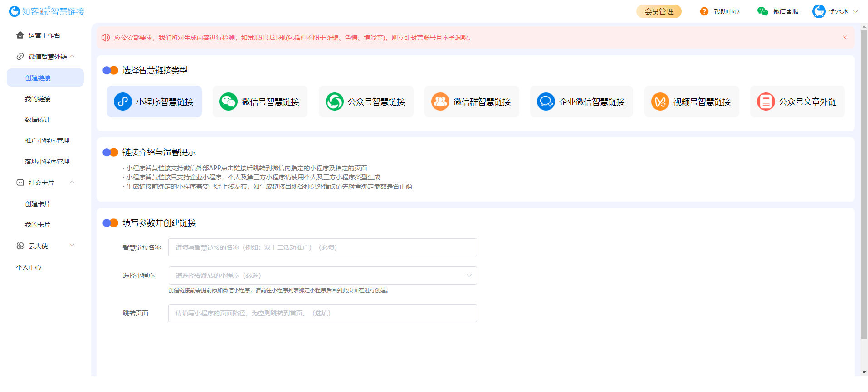Select the 小程序智慧链接 link type icon
The width and height of the screenshot is (868, 392).
(x=122, y=102)
